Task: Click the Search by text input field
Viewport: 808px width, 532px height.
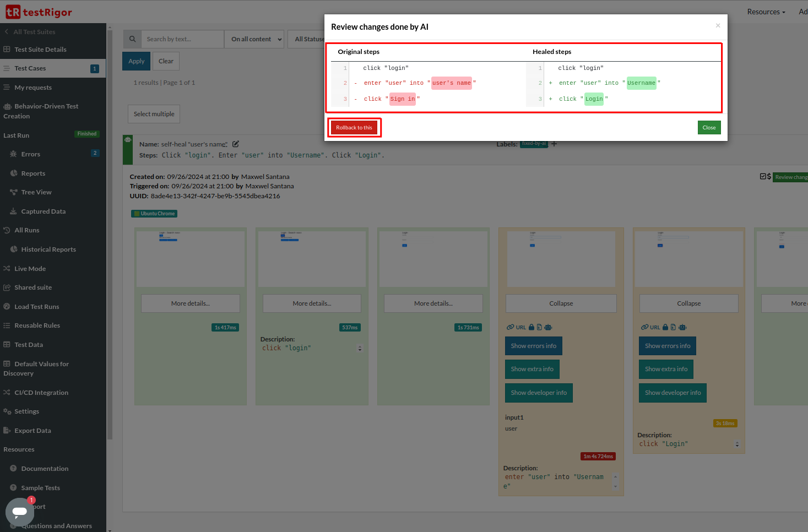Action: (x=182, y=39)
